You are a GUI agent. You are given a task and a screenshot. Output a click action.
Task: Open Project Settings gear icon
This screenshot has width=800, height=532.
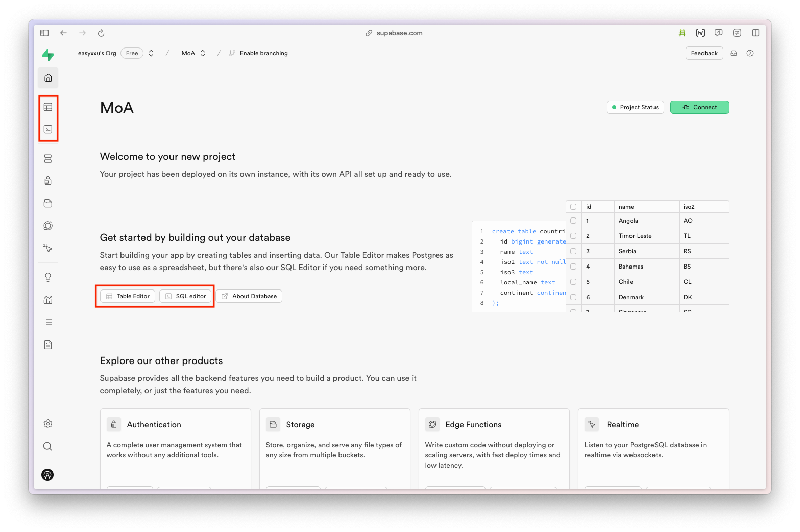pyautogui.click(x=48, y=424)
